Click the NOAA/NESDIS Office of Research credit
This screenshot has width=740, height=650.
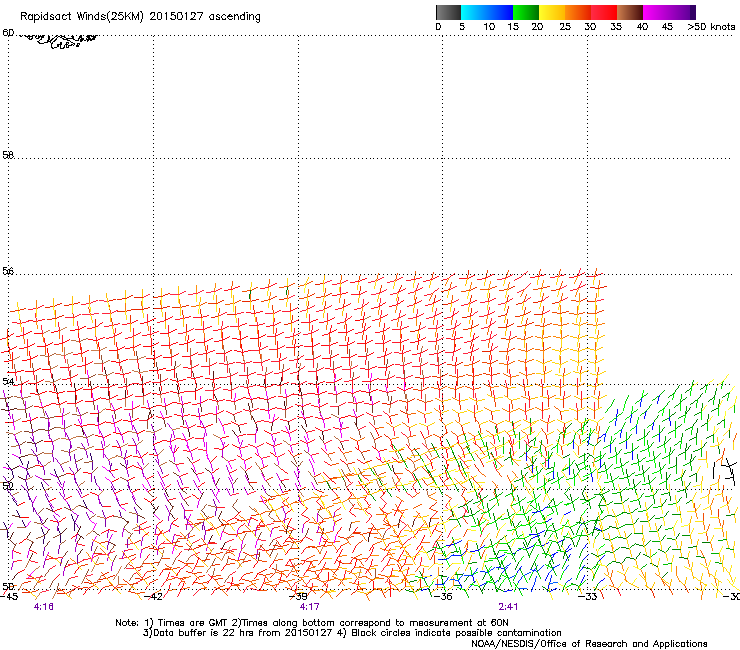pos(589,644)
